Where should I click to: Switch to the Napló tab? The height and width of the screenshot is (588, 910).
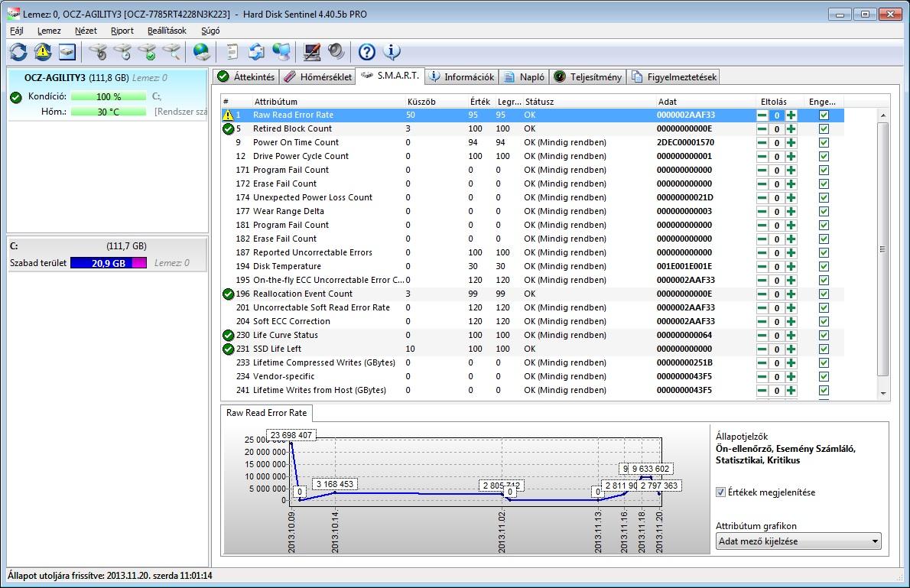tap(524, 76)
